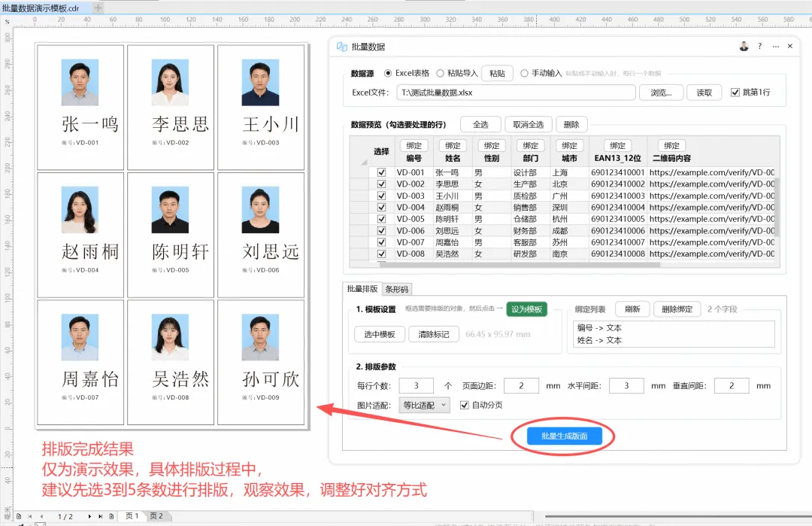
Task: Click 绑定 button above 性别 column
Action: pyautogui.click(x=492, y=146)
